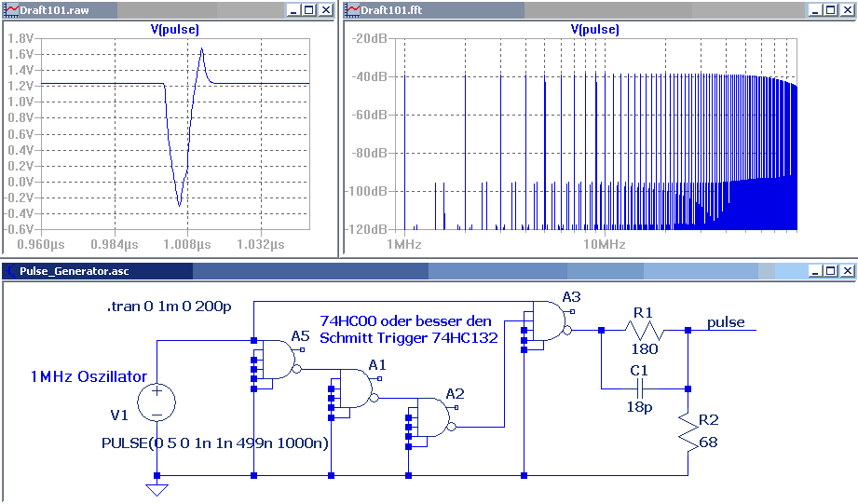858x504 pixels.
Task: Select the .tran 0 1m 0 200p directive
Action: pos(169,306)
